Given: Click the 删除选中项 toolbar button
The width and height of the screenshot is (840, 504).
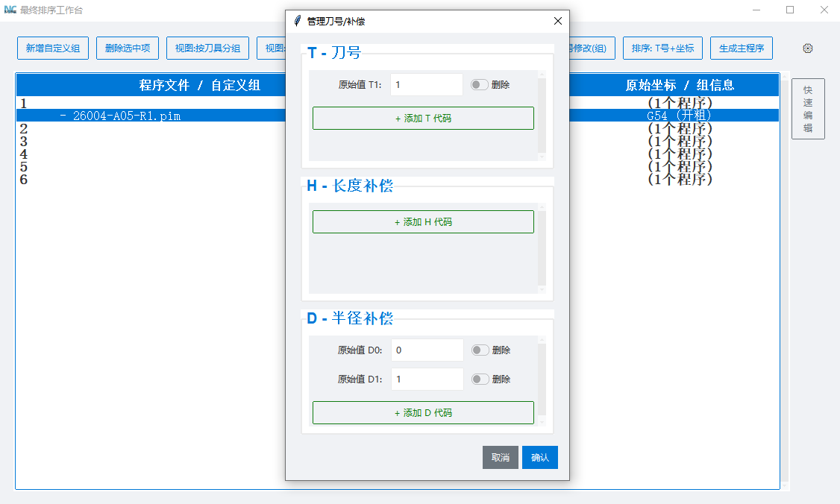Looking at the screenshot, I should point(127,48).
